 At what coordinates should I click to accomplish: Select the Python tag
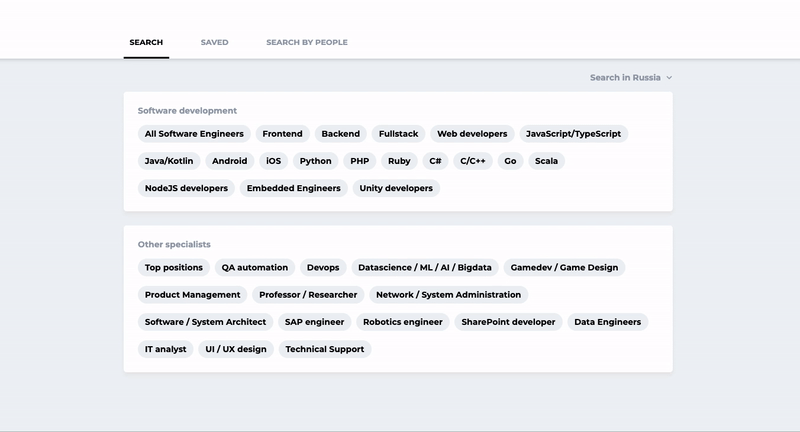tap(315, 161)
